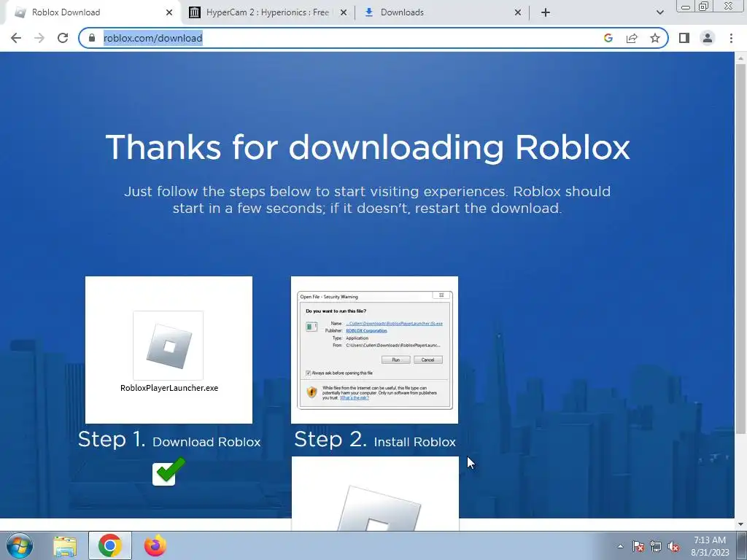Image resolution: width=747 pixels, height=560 pixels.
Task: Launch Firefox from the taskbar
Action: point(155,545)
